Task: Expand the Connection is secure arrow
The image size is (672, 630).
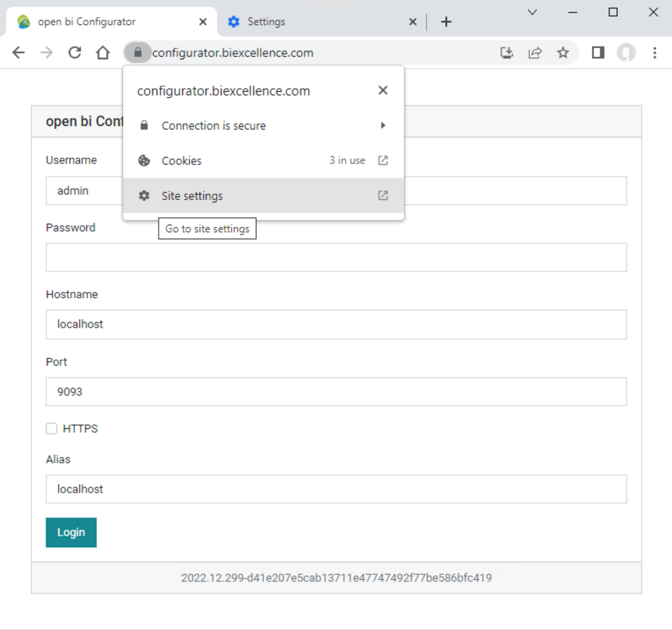Action: point(383,125)
